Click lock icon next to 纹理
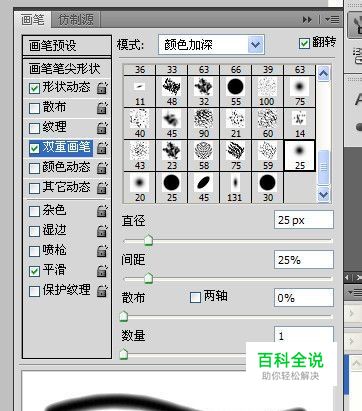This screenshot has width=362, height=411. 102,128
